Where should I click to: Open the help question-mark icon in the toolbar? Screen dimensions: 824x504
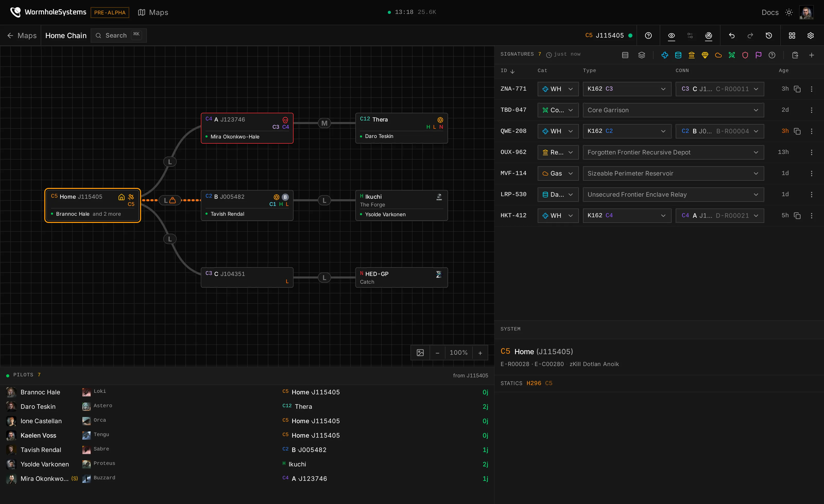click(x=648, y=36)
